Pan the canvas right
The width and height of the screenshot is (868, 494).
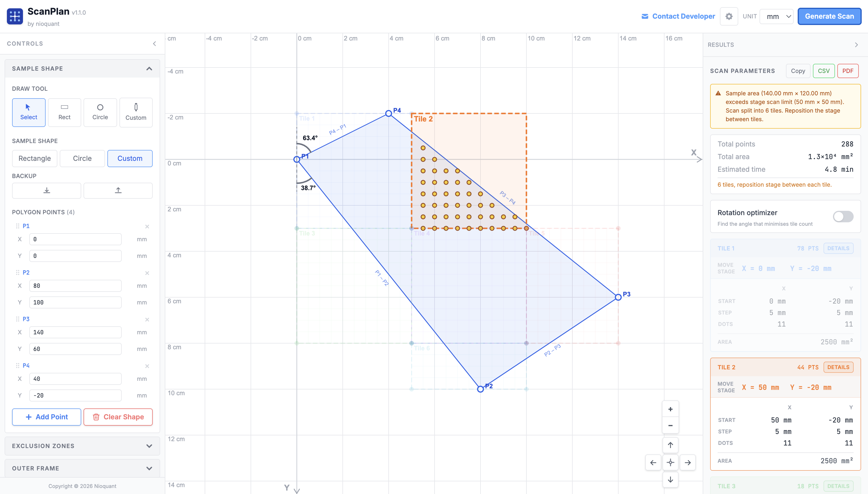click(688, 462)
